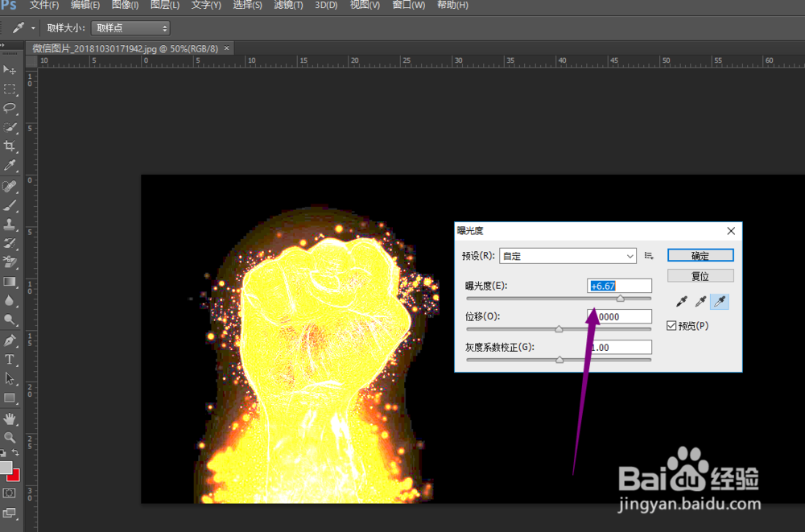Open the 图像(I) menu
The width and height of the screenshot is (805, 532).
pyautogui.click(x=126, y=5)
